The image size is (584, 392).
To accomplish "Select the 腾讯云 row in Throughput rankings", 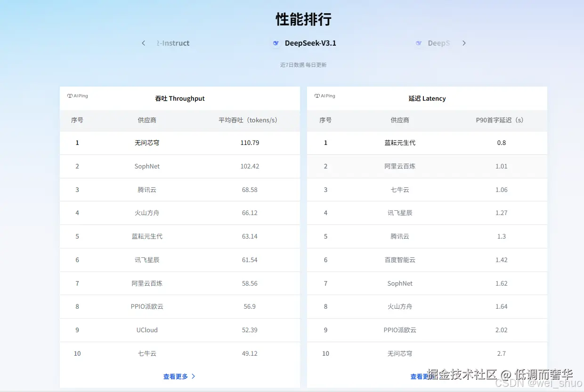I will coord(147,190).
